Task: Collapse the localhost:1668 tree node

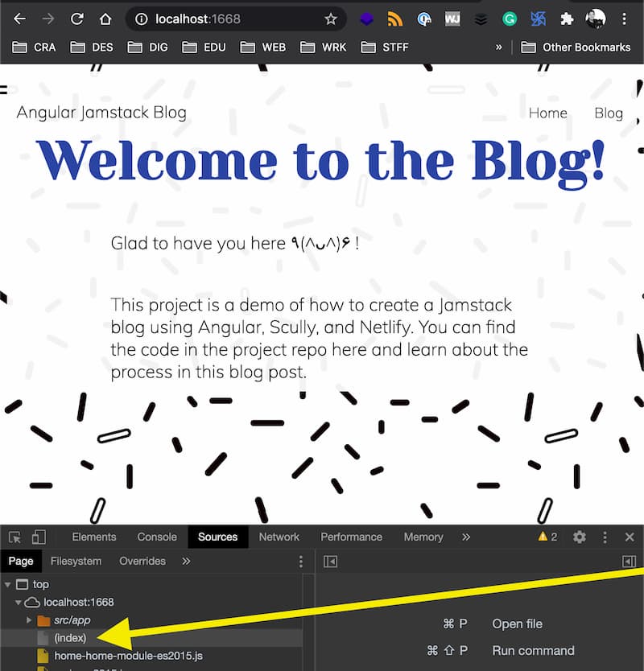Action: (x=19, y=602)
